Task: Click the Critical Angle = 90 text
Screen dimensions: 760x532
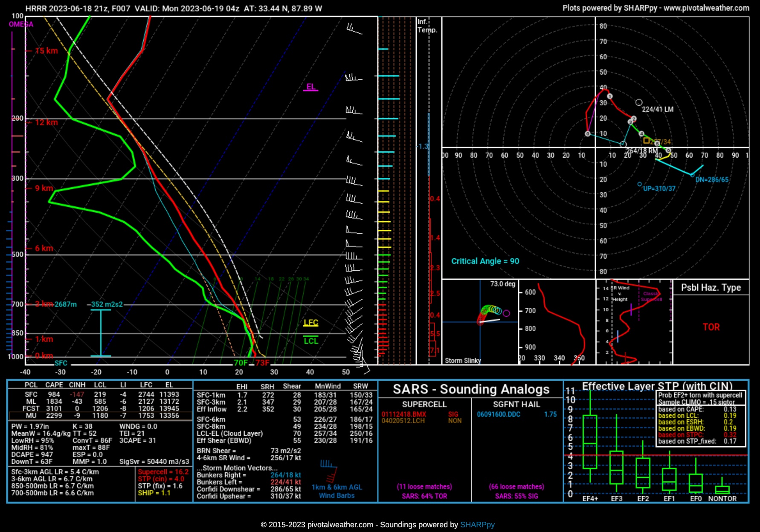Action: (x=485, y=261)
